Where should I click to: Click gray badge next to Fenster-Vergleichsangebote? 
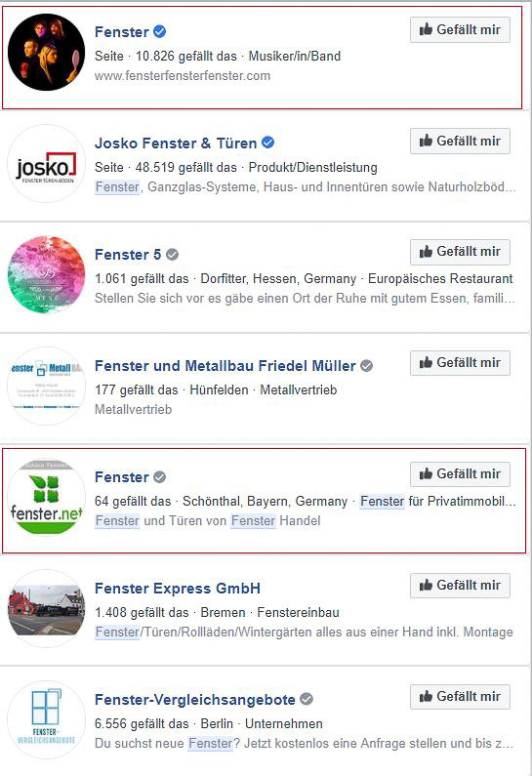click(307, 699)
